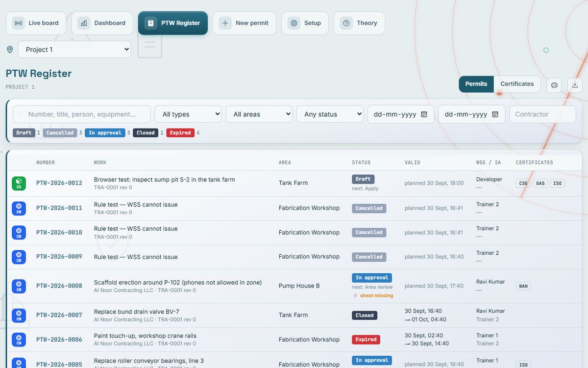Open the Setup tab

pos(305,23)
